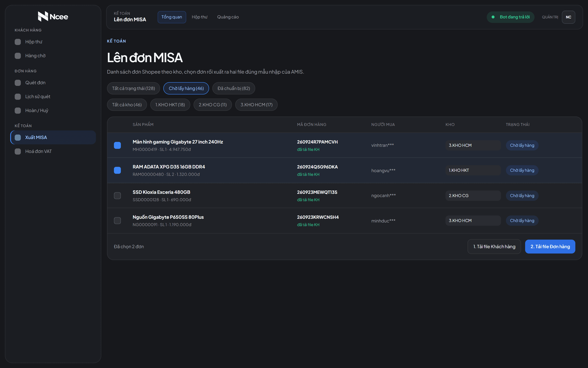588x368 pixels.
Task: Click the Lịch sử quét sidebar icon
Action: click(18, 97)
